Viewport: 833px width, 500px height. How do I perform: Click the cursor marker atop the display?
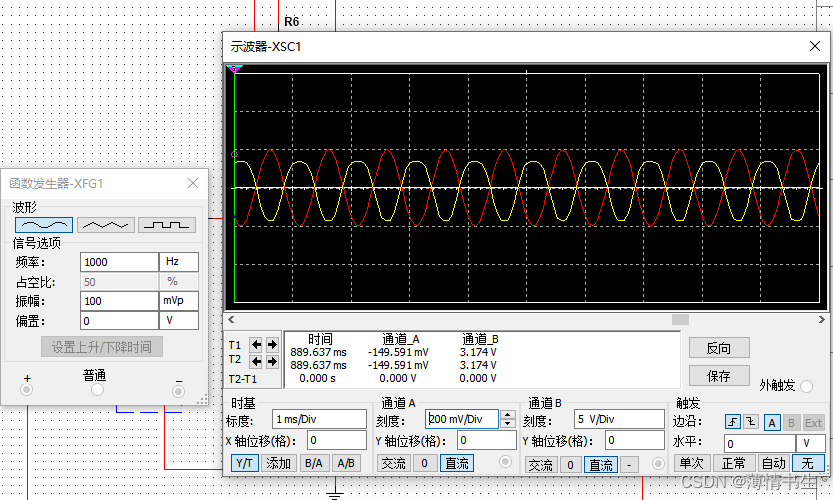pos(234,69)
